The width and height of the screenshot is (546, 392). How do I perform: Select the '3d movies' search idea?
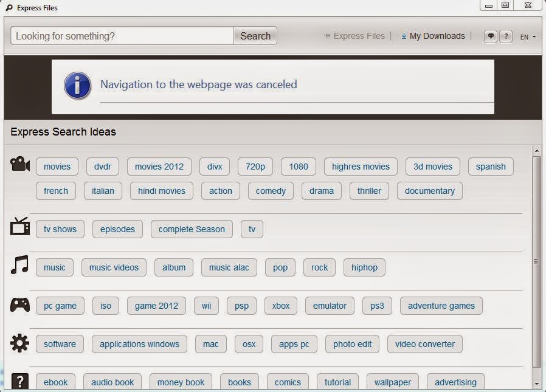(x=432, y=166)
